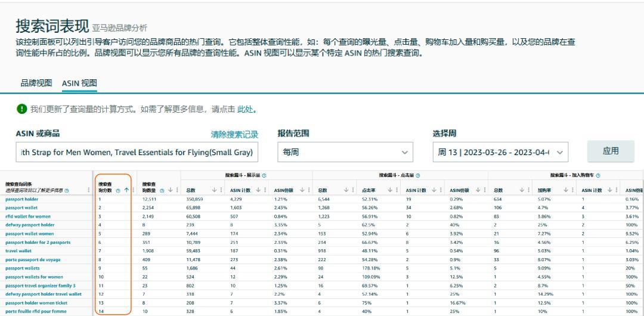The width and height of the screenshot is (644, 316).
Task: Sort by 搜索查询数量 arrow
Action: [x=171, y=190]
